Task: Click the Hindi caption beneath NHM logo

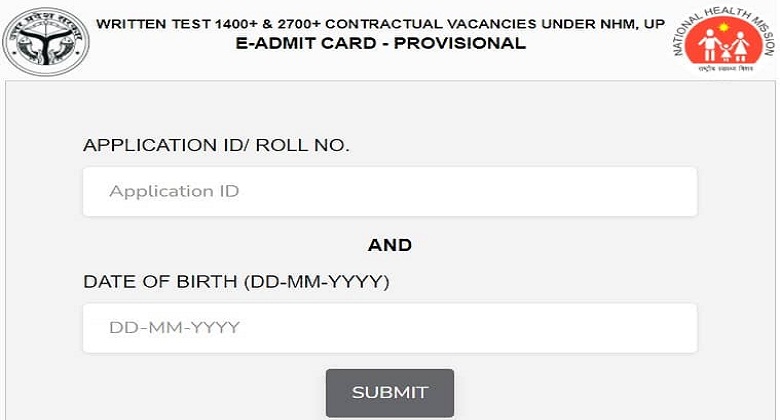Action: click(724, 68)
